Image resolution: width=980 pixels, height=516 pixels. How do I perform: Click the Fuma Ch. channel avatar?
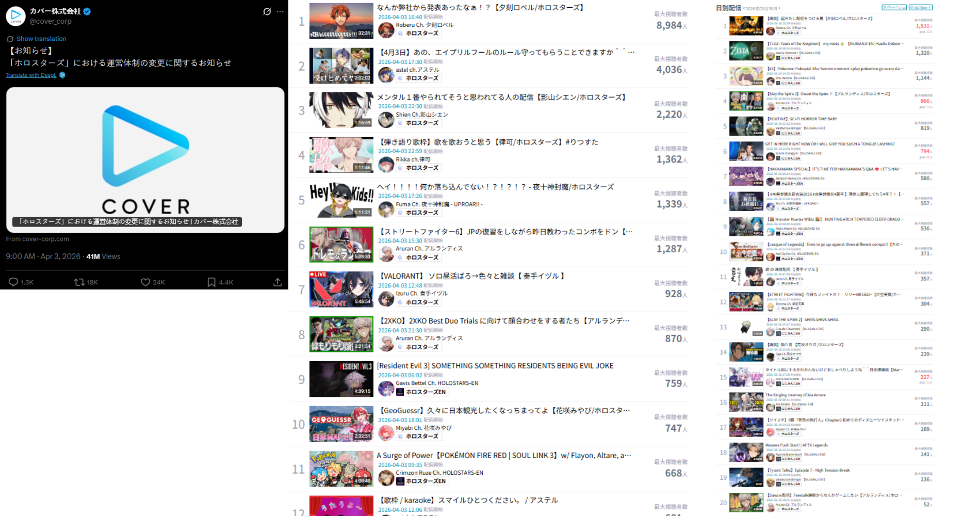coord(386,209)
